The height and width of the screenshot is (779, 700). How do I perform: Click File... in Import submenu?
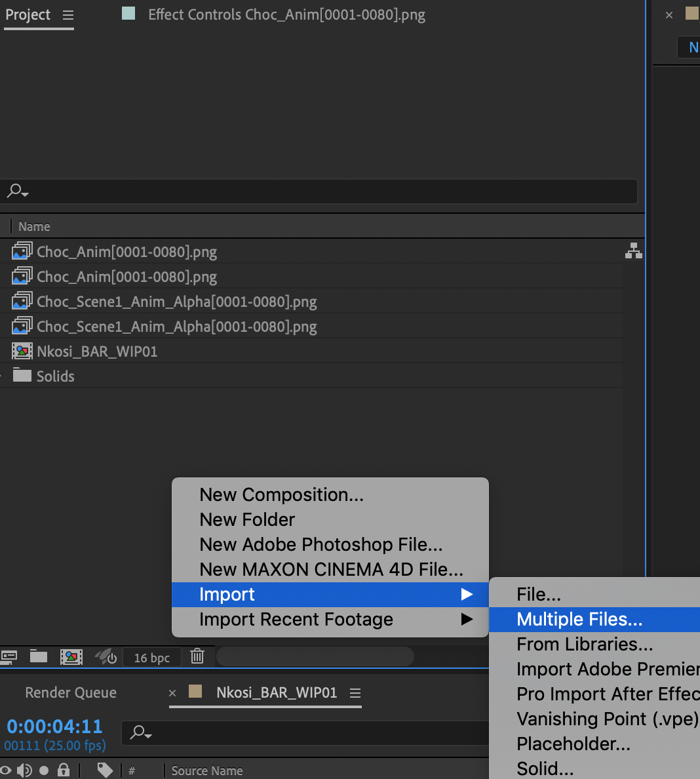click(594, 594)
